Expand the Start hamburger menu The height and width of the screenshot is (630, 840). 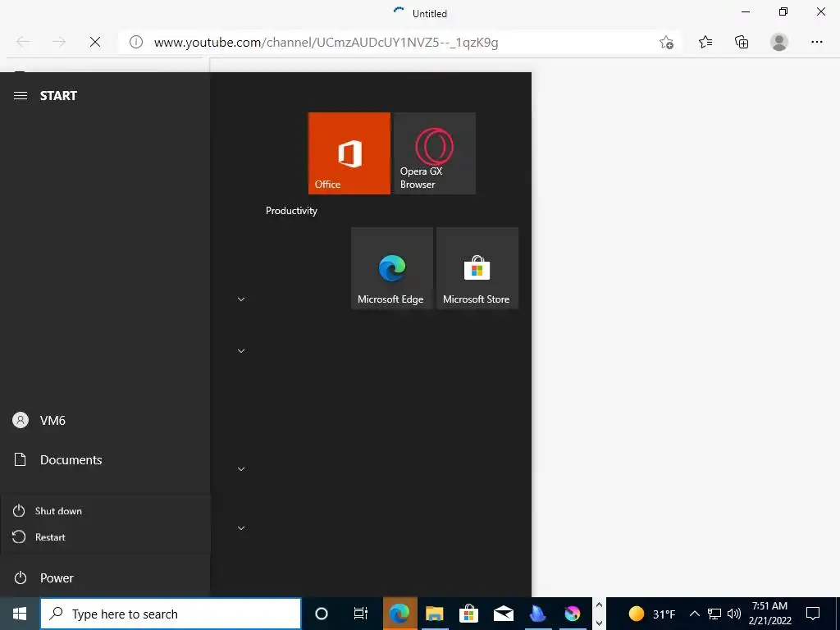tap(21, 95)
